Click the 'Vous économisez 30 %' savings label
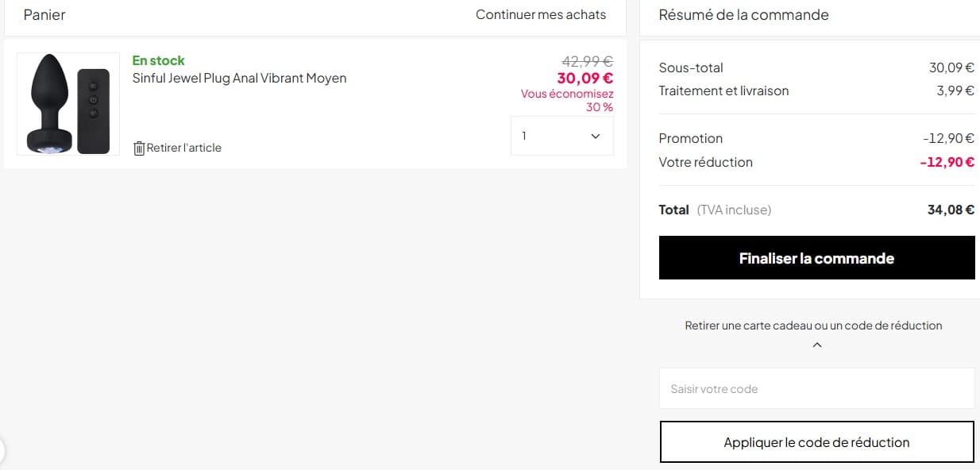 click(566, 100)
